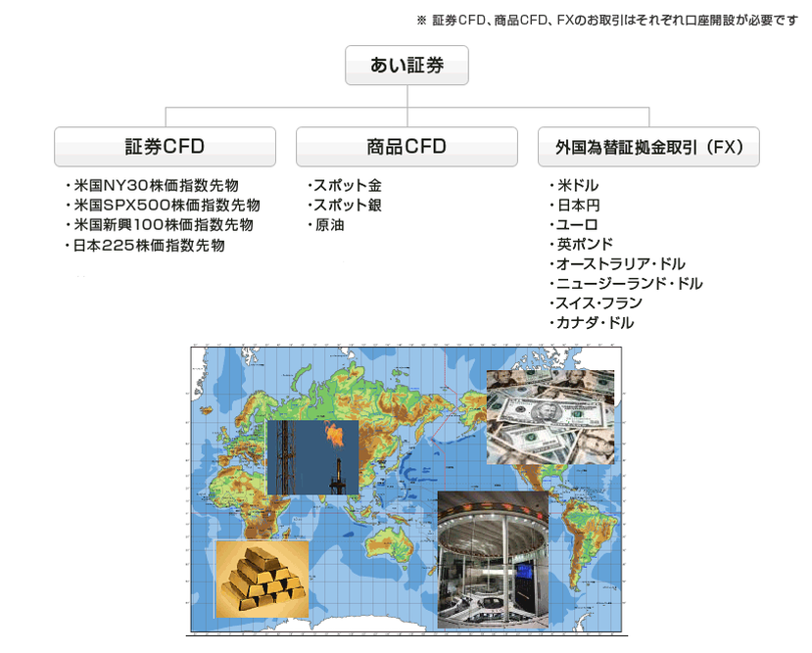
Task: Select the 商品CFD box
Action: click(406, 147)
